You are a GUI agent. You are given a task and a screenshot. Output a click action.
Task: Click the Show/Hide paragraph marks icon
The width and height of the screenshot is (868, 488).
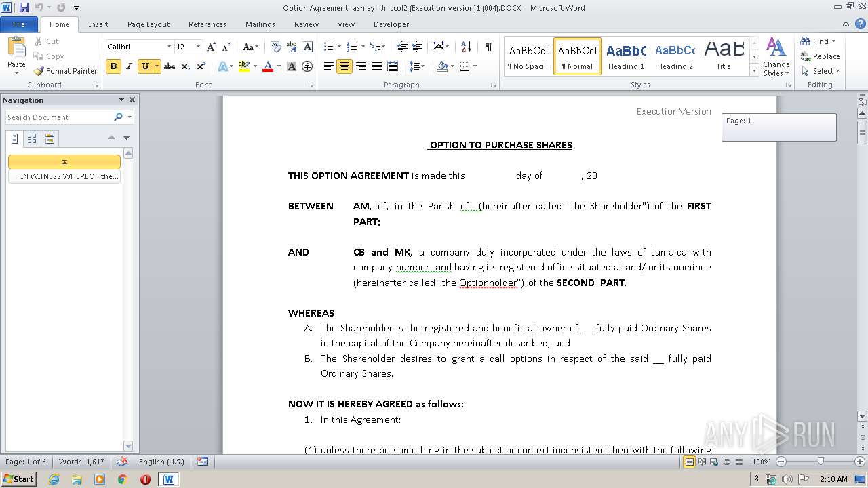[488, 47]
